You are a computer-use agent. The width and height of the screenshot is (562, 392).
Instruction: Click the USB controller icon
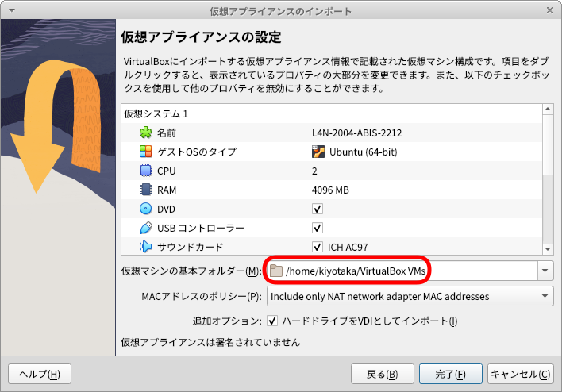(145, 228)
